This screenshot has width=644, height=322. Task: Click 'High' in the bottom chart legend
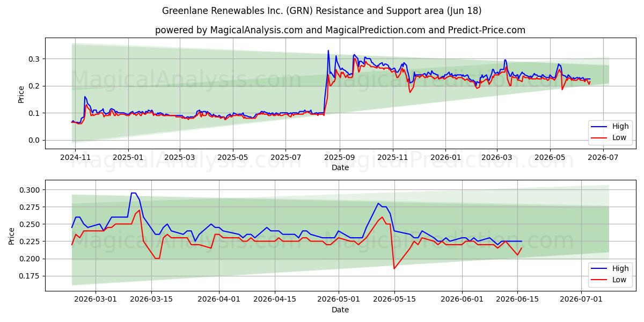620,268
